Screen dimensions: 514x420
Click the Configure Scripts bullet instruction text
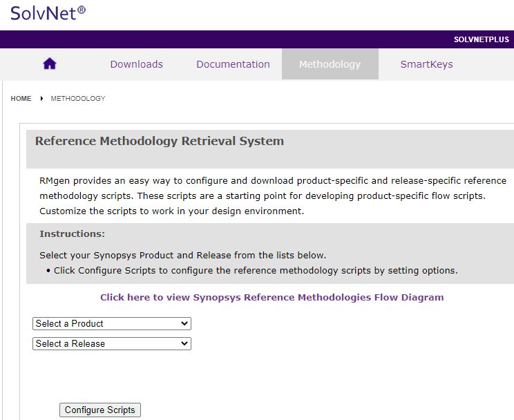coord(255,270)
